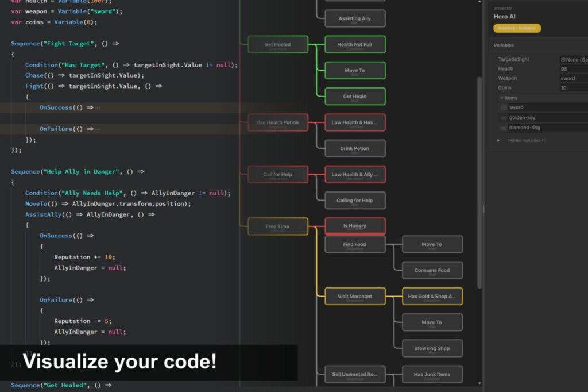The image size is (588, 392).
Task: Click the yellow RUNNING / RUNNING status badge
Action: [516, 28]
